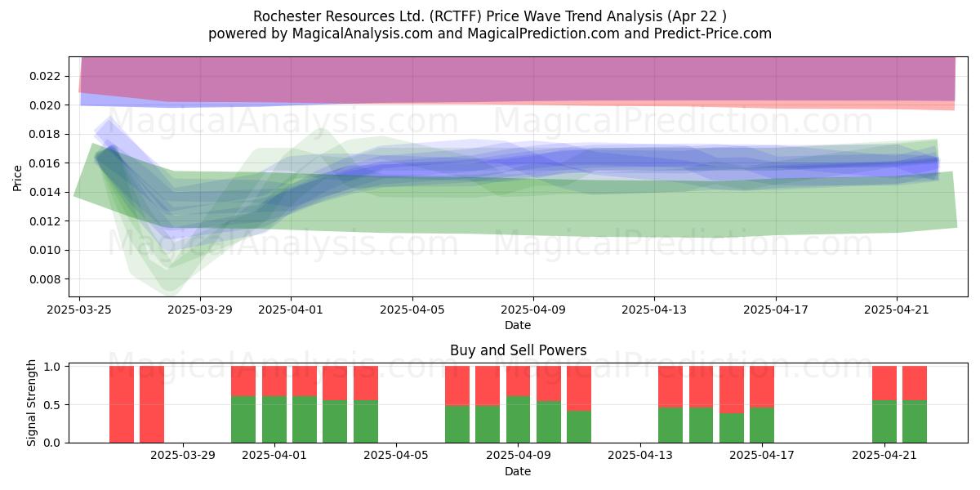This screenshot has width=980, height=490.
Task: Click the green buy segment of 2025-04-01 bar
Action: [274, 420]
